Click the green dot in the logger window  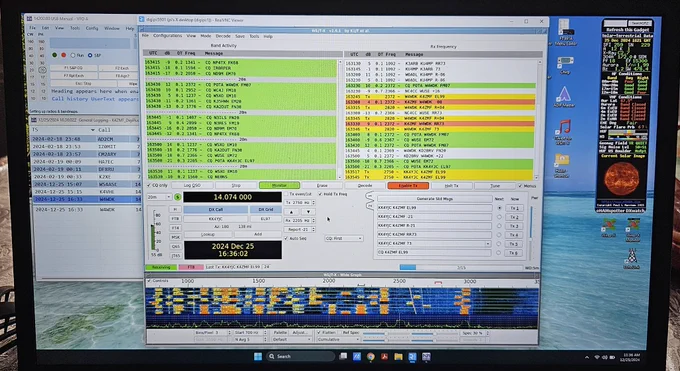[x=54, y=55]
